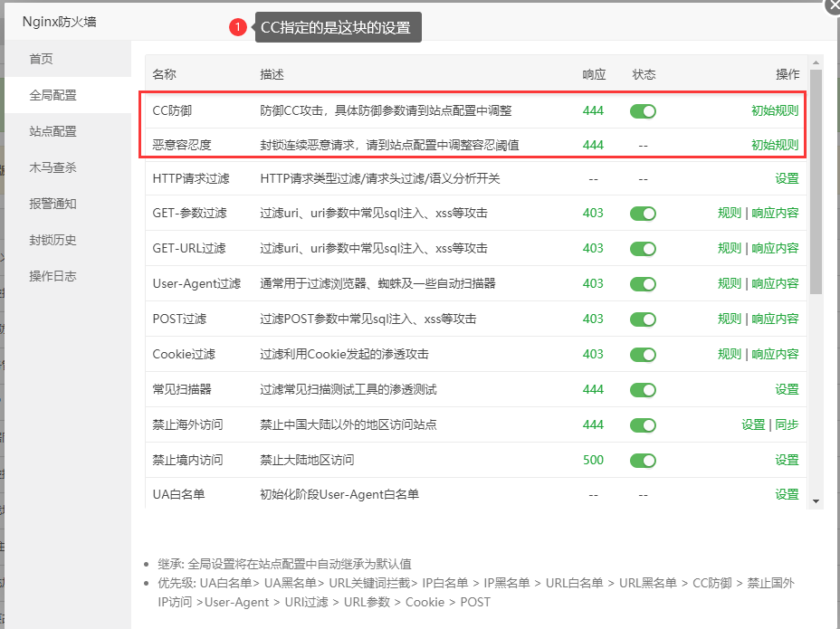Viewport: 840px width, 629px height.
Task: Open the 操作日志 tab
Action: coord(52,276)
